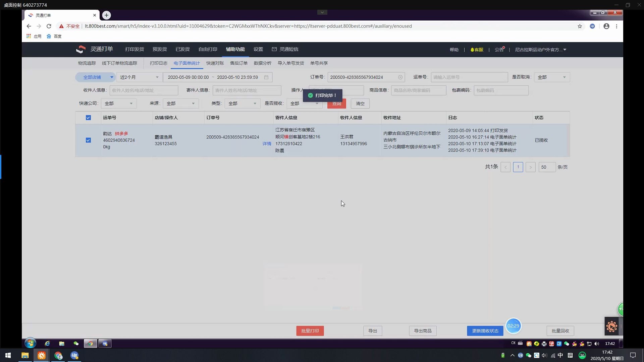
Task: Open Chrome icon in outer taskbar
Action: pos(58,355)
